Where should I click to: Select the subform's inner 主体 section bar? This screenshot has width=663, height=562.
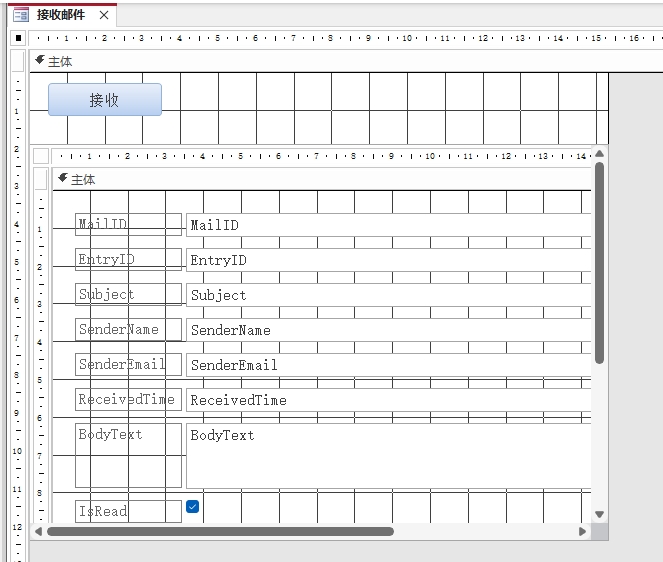tap(322, 179)
